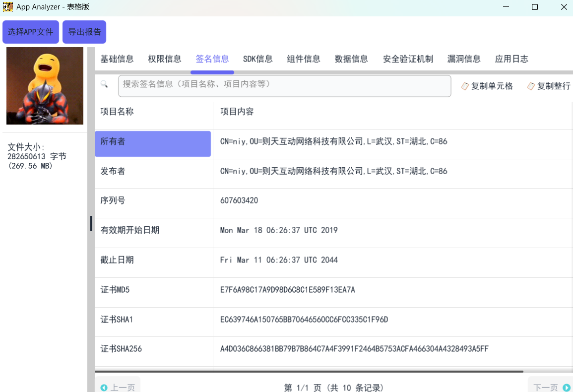Open the 组件信息 tab

pos(303,59)
